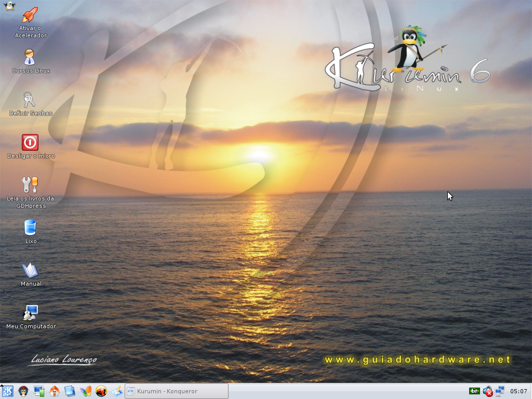
Task: Click the monitor icon in the panel
Action: point(38,392)
